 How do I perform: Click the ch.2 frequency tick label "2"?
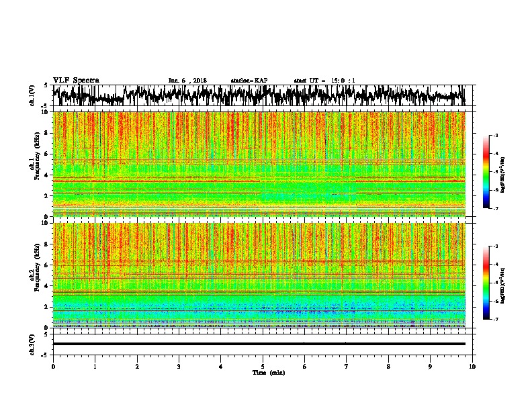[x=47, y=307]
